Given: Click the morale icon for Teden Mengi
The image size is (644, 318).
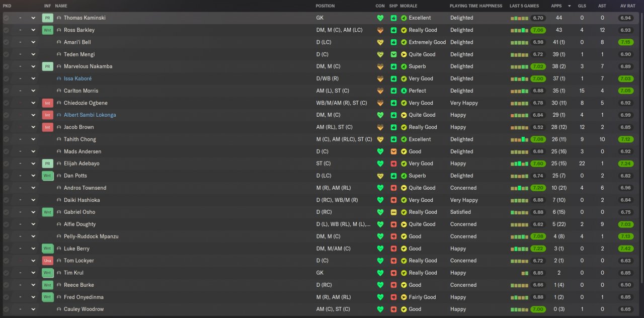Looking at the screenshot, I should [x=404, y=54].
